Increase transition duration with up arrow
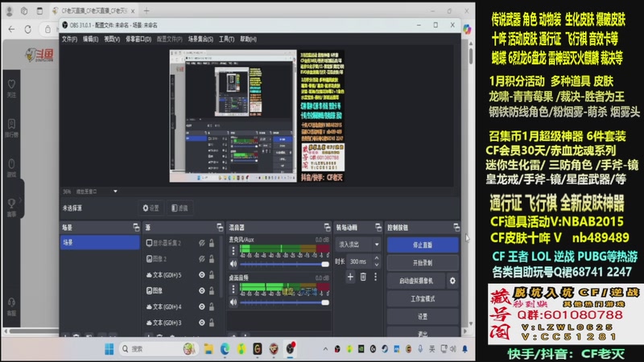Image resolution: width=644 pixels, height=362 pixels. tap(377, 258)
